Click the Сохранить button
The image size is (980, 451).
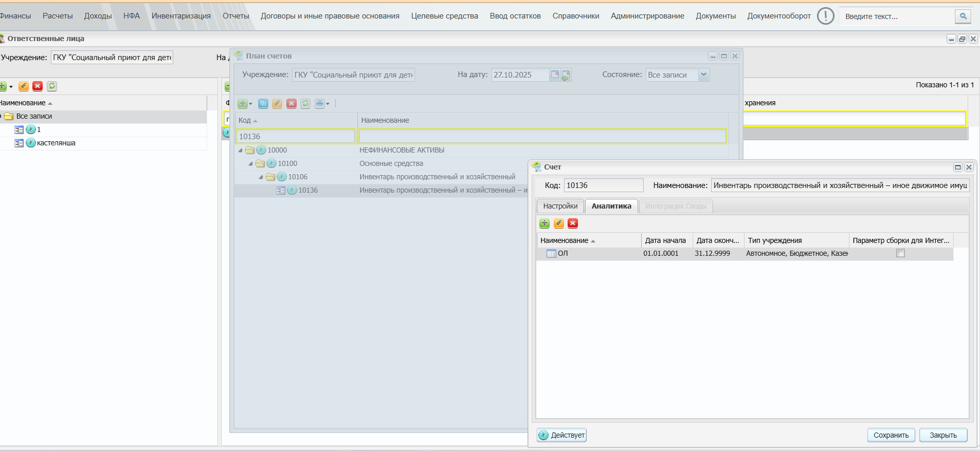[891, 435]
